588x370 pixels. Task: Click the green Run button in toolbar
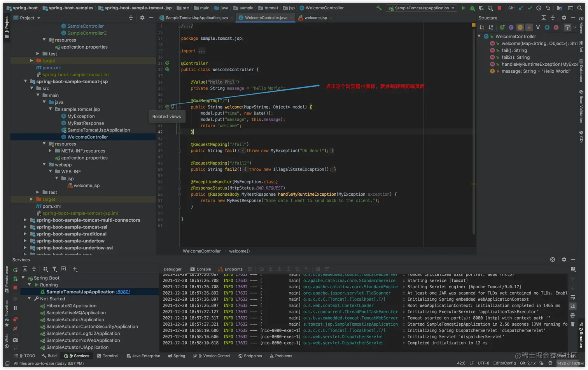tap(463, 8)
